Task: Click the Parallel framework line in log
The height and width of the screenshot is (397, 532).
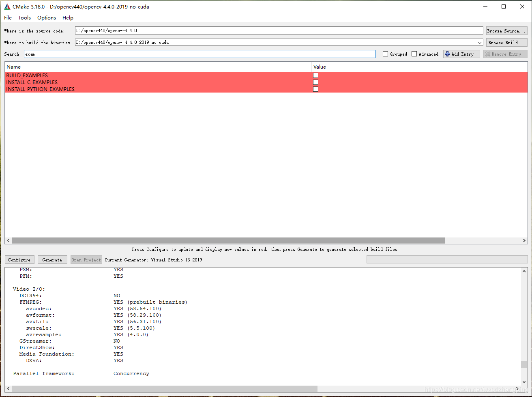Action: [81, 373]
